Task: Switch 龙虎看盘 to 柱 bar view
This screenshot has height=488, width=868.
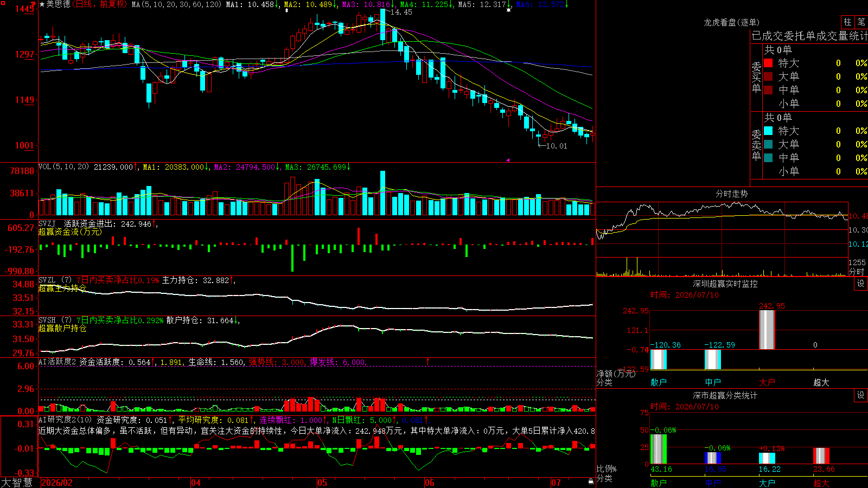Action: (x=847, y=22)
